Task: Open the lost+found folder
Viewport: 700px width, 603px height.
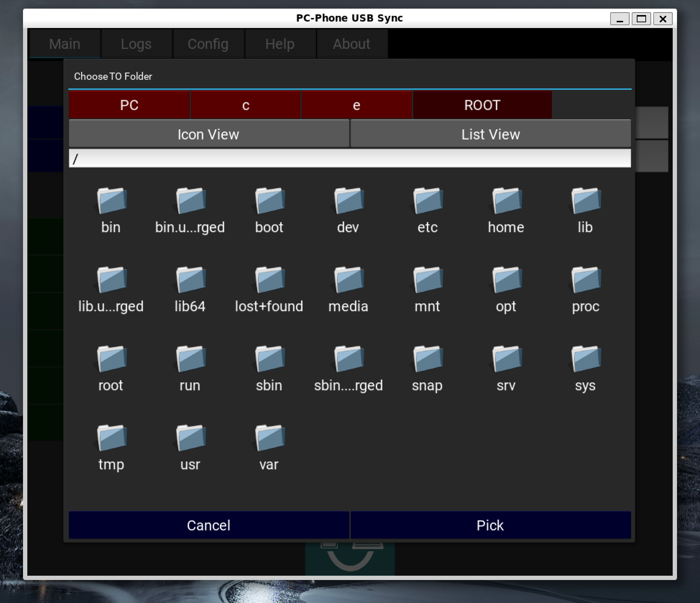Action: coord(269,280)
